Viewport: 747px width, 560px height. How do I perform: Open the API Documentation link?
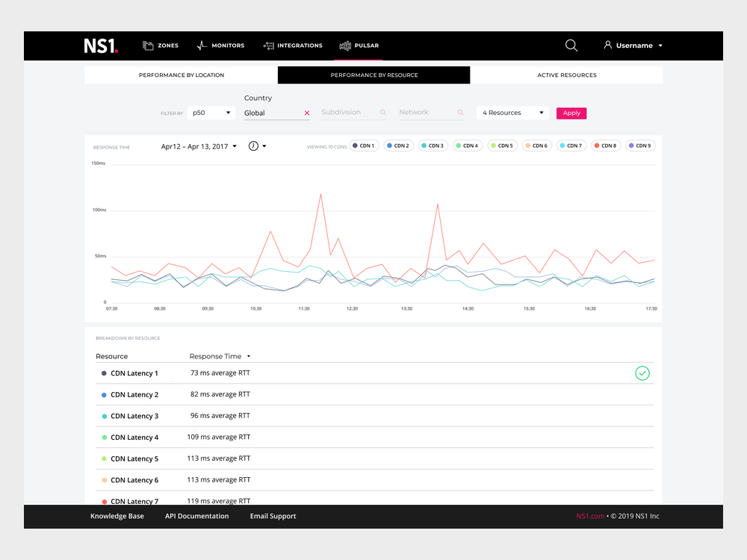point(196,516)
